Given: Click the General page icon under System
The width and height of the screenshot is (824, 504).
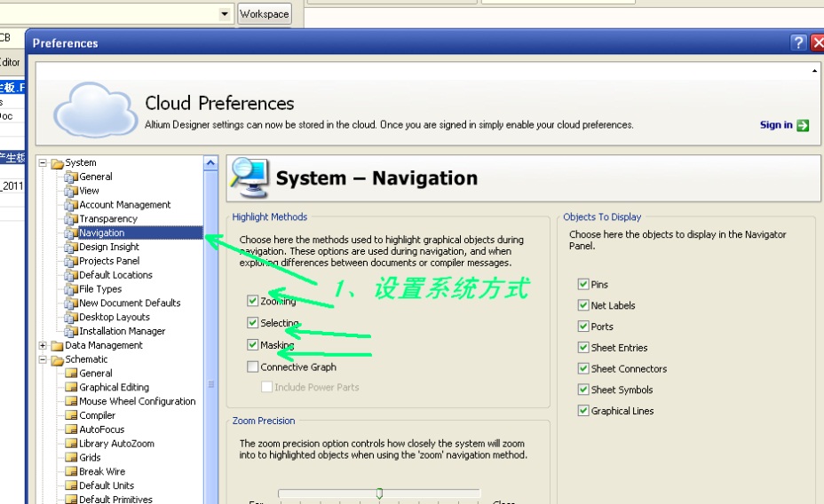Looking at the screenshot, I should point(71,177).
